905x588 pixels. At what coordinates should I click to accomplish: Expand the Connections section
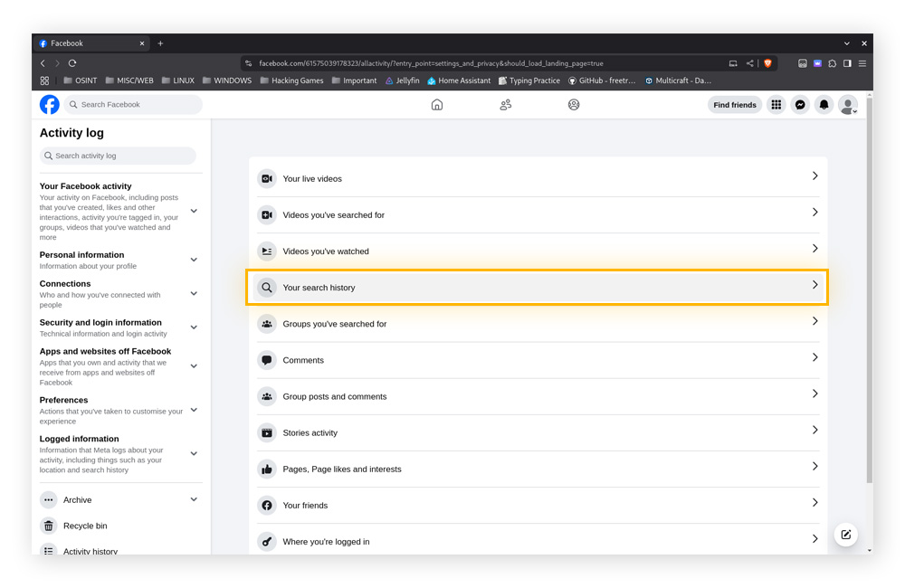coord(194,294)
